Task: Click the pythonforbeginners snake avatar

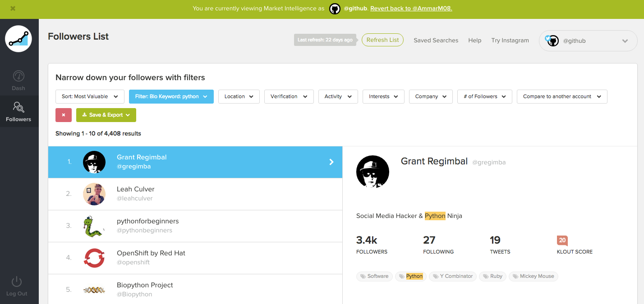Action: click(94, 226)
